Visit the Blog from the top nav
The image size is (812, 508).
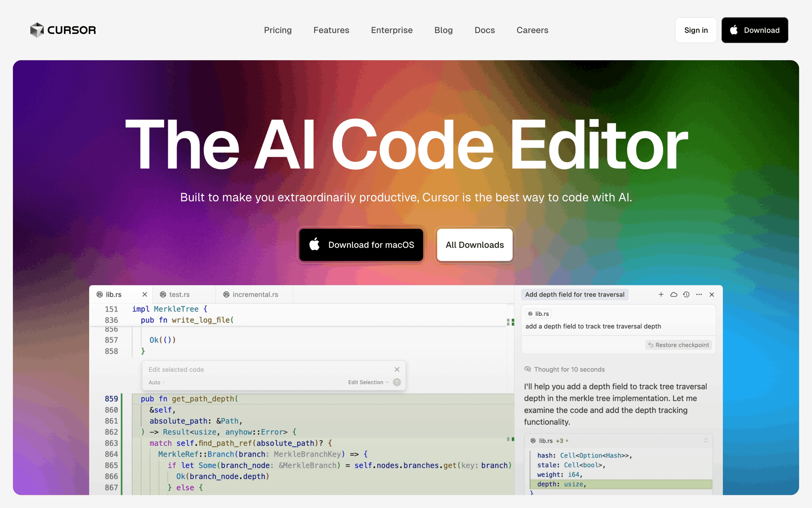(x=443, y=30)
